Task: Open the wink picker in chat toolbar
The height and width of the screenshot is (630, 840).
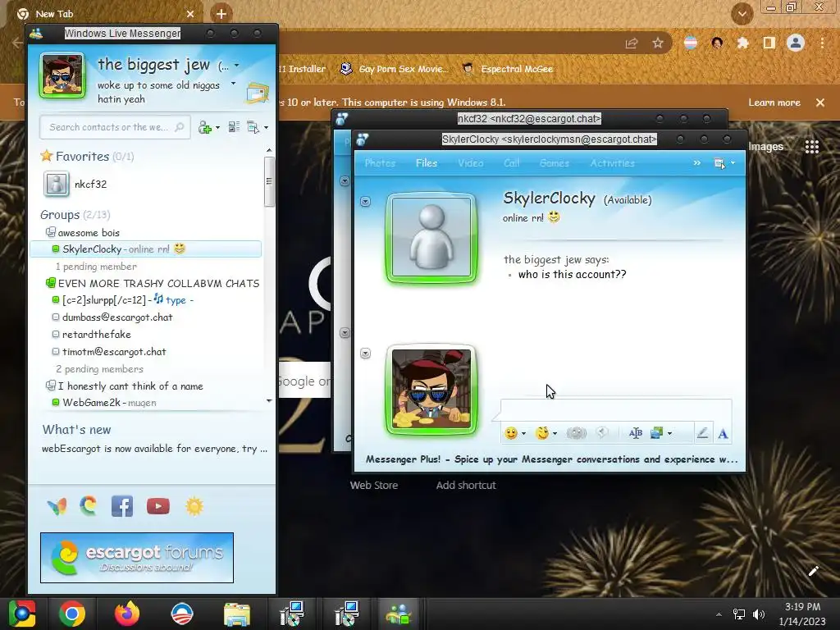Action: coord(542,433)
